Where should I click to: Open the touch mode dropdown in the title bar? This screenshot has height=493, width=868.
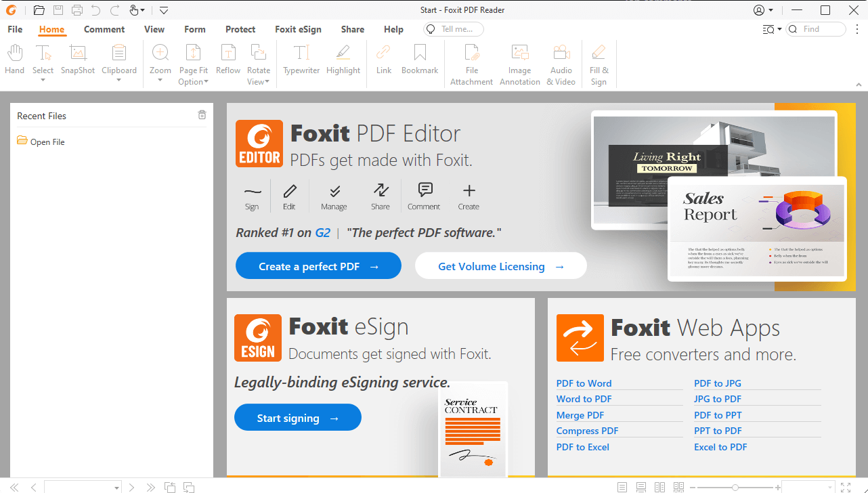click(x=144, y=10)
